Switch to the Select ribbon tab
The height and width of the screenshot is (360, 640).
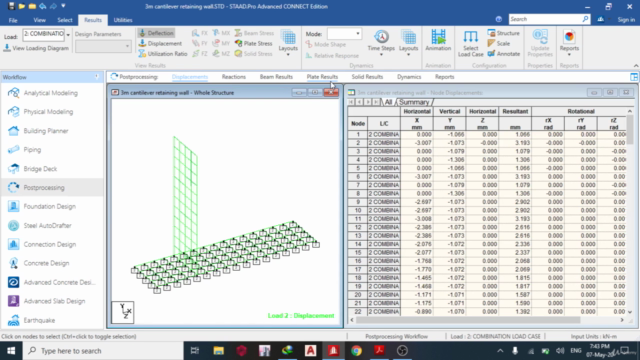(64, 20)
